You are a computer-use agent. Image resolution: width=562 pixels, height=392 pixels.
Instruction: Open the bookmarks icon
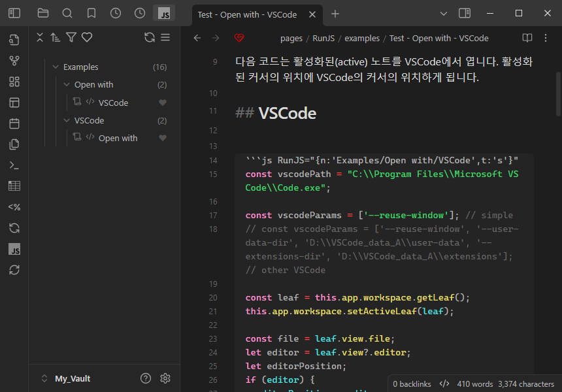pyautogui.click(x=91, y=13)
